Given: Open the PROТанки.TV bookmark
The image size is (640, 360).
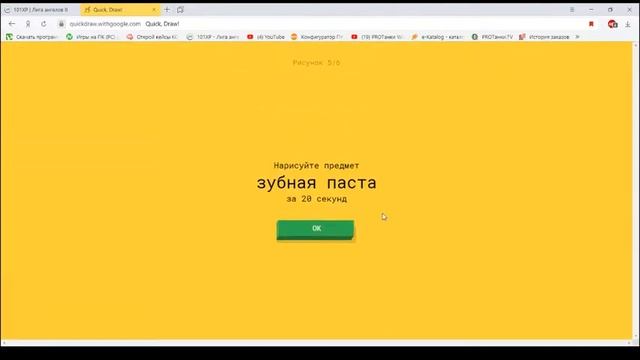Looking at the screenshot, I should tap(492, 37).
